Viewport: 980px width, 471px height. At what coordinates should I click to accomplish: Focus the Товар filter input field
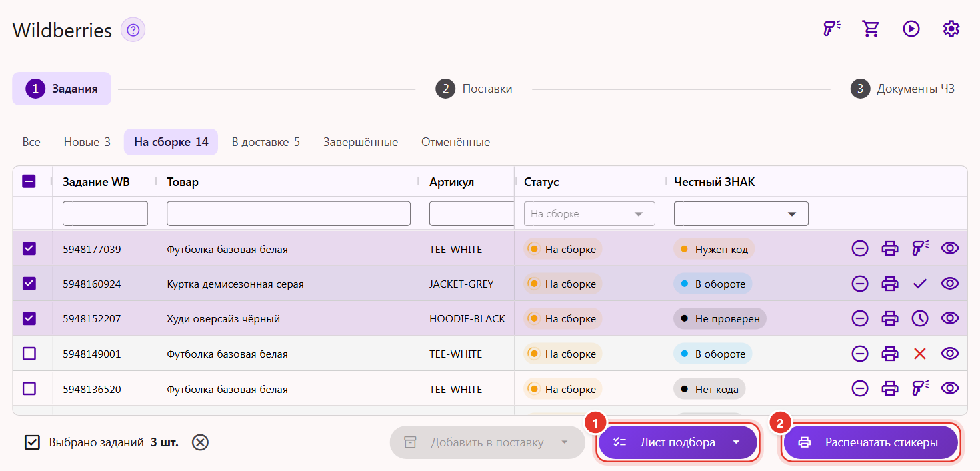289,214
